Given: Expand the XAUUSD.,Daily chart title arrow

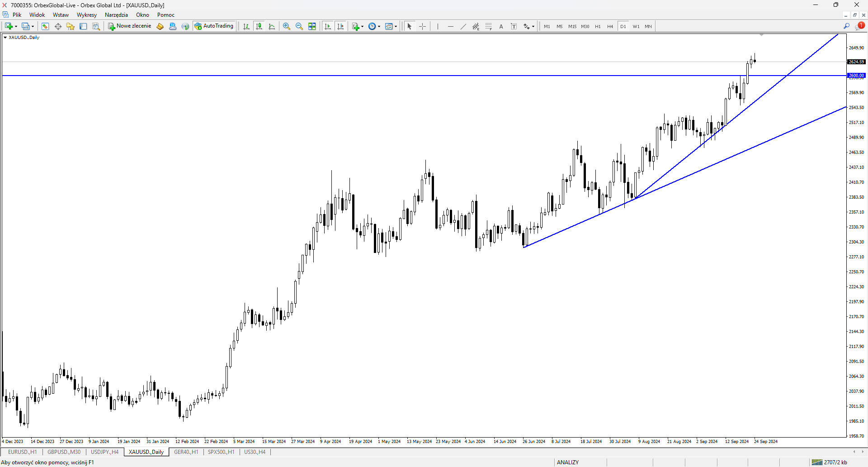Looking at the screenshot, I should tap(5, 38).
